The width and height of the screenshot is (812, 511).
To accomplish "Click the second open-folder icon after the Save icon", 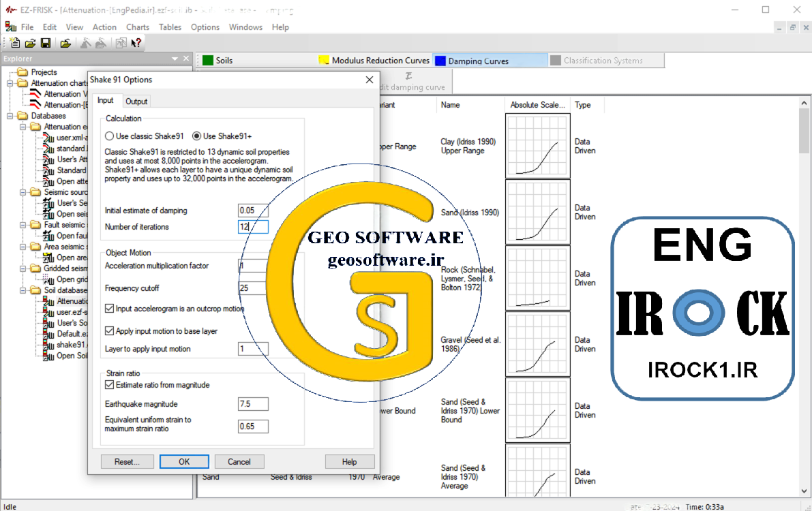I will [x=65, y=43].
